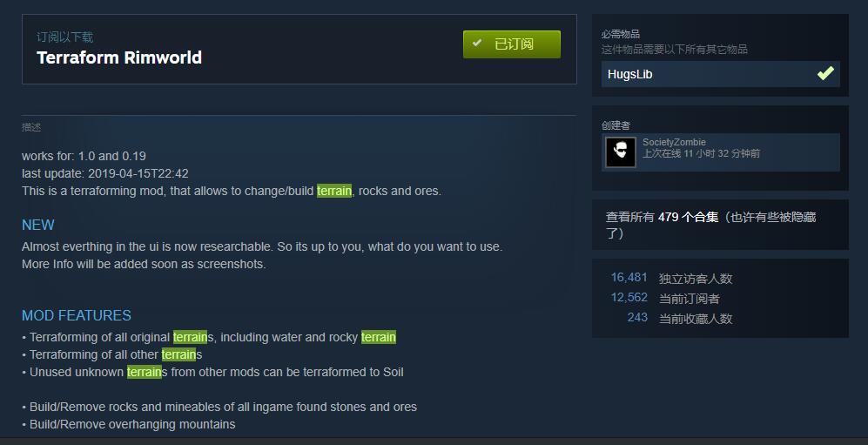Open SocietyZombie's profile name link
The height and width of the screenshot is (445, 868).
click(674, 142)
